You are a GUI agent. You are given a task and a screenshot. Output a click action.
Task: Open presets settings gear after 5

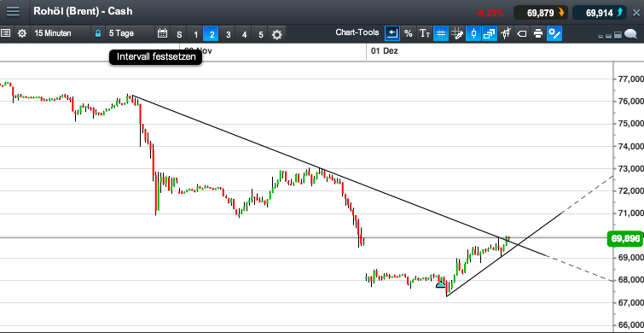pyautogui.click(x=277, y=34)
